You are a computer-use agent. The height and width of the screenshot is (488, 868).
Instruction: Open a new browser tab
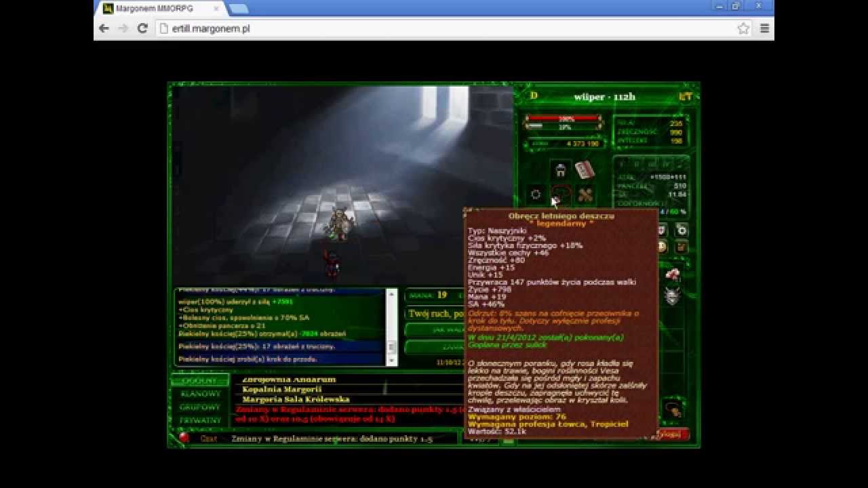pyautogui.click(x=239, y=9)
